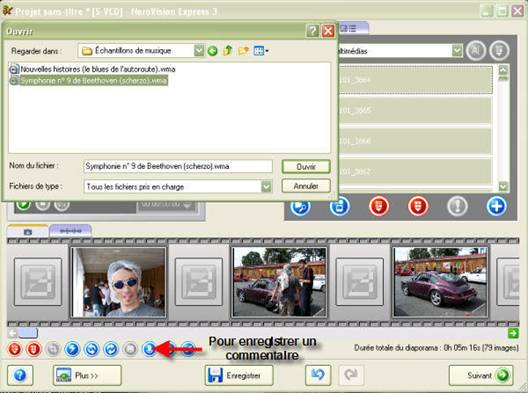
Task: Click the microphone record commentary icon
Action: pyautogui.click(x=149, y=349)
